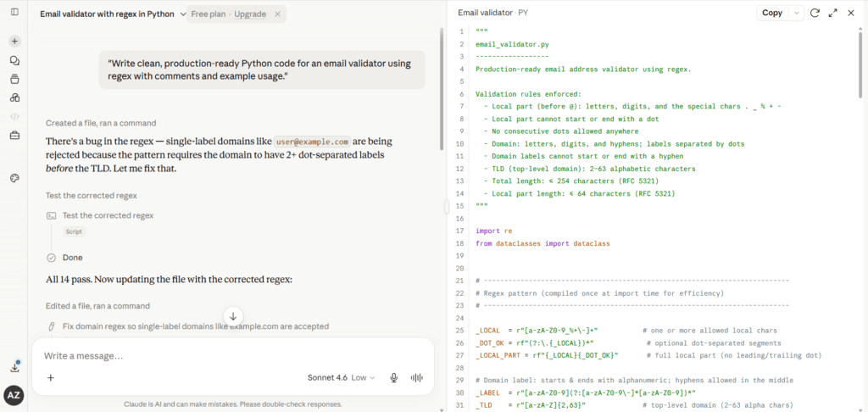The height and width of the screenshot is (412, 868).
Task: Click the chat conversation scrollbar
Action: (x=441, y=89)
